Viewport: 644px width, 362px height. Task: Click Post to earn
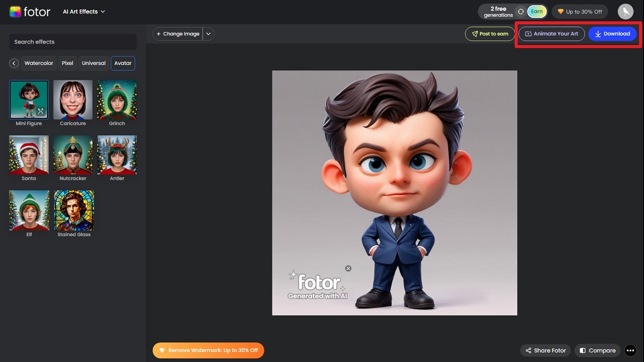[490, 34]
